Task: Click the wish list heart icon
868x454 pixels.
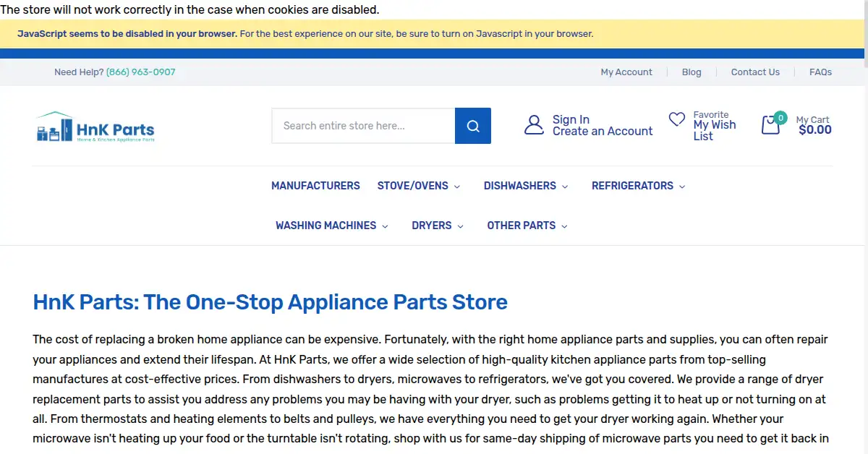Action: [x=677, y=119]
